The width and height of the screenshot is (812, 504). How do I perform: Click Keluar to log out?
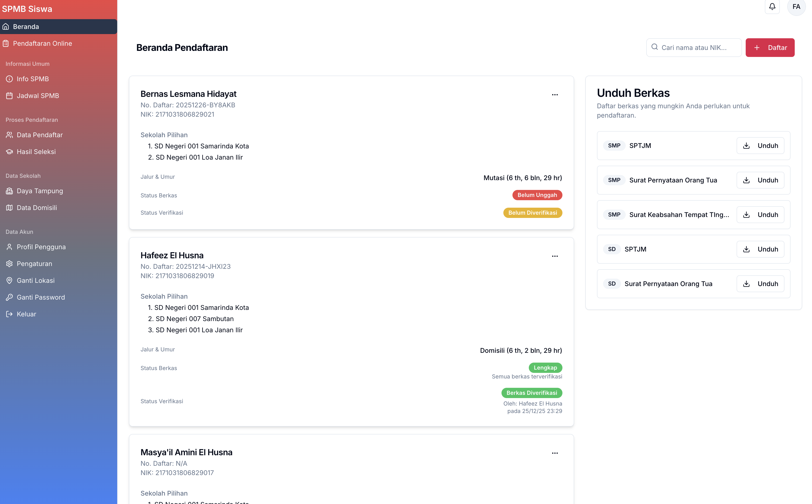pyautogui.click(x=26, y=314)
